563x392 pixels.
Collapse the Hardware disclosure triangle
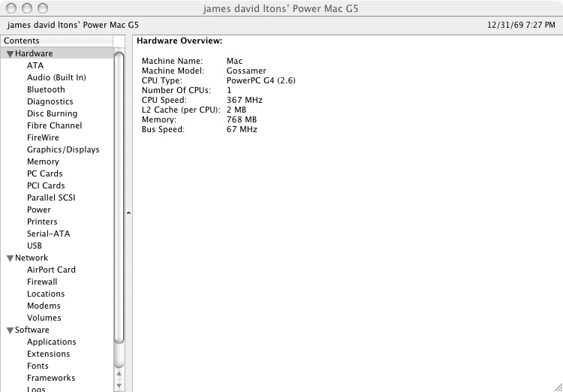click(x=10, y=54)
